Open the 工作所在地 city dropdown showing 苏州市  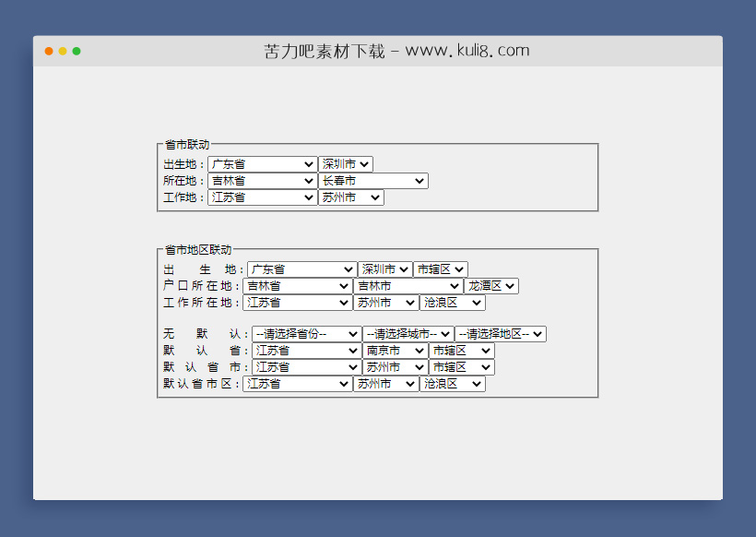385,303
